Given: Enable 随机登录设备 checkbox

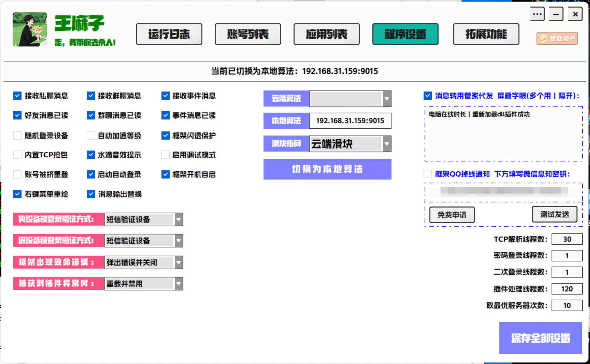Looking at the screenshot, I should pos(17,135).
